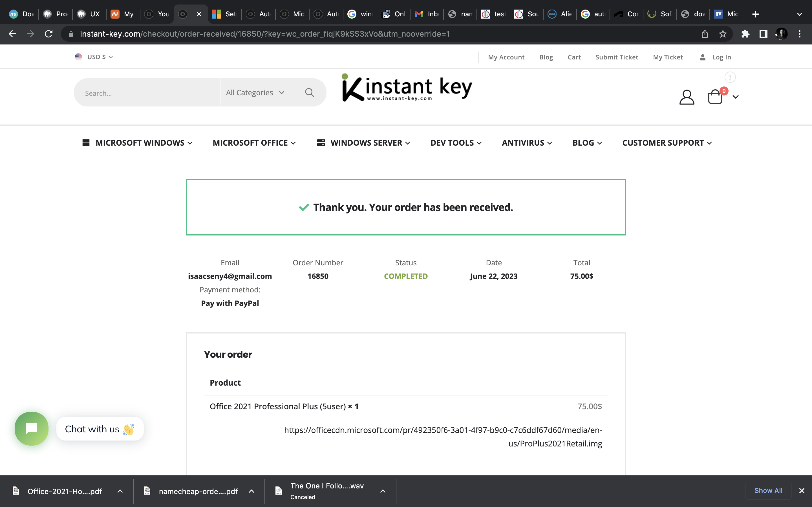Click the ProPlus2021Retail.img download link

coord(443,437)
